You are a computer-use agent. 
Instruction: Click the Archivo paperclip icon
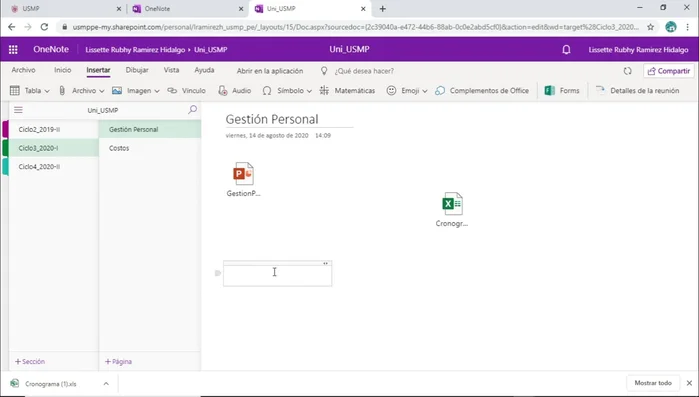(62, 90)
